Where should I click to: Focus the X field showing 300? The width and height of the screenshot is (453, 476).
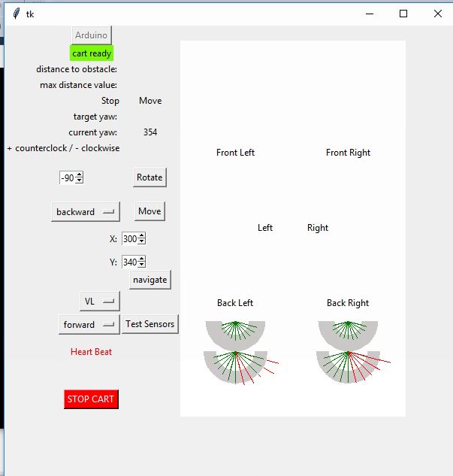[x=130, y=238]
